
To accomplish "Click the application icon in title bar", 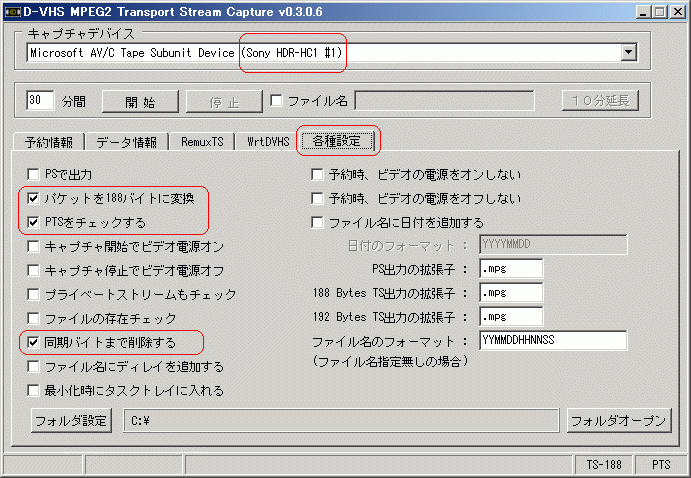I will [12, 11].
